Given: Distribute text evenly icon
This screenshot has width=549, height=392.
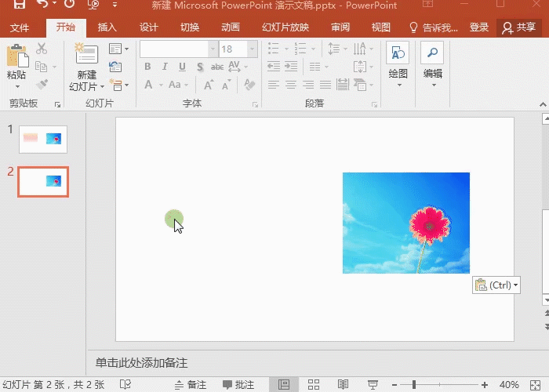Looking at the screenshot, I should 343,85.
